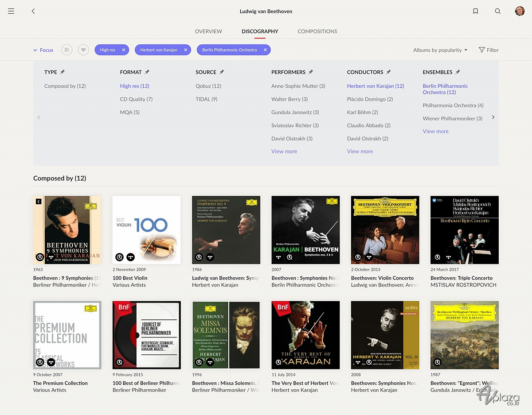The height and width of the screenshot is (415, 532).
Task: Pin the FORMAT focus column
Action: pyautogui.click(x=147, y=72)
